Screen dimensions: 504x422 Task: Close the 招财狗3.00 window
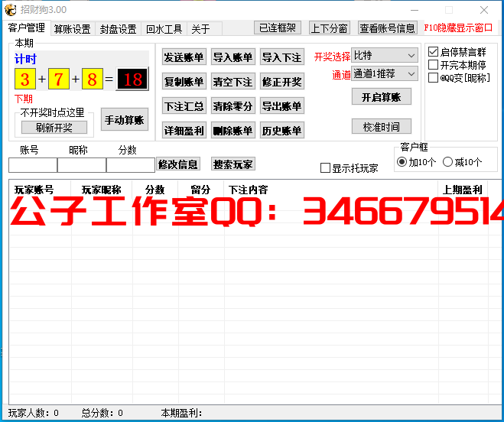pos(484,10)
